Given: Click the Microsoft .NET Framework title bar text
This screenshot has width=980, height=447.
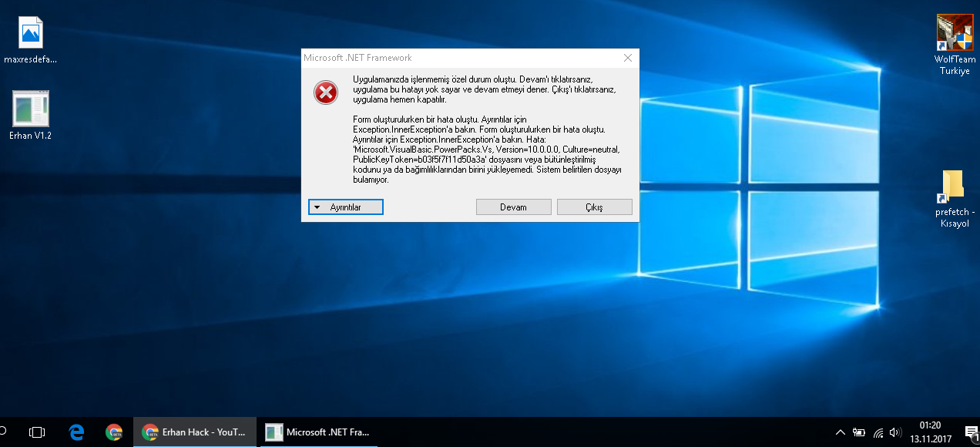Looking at the screenshot, I should pos(357,58).
